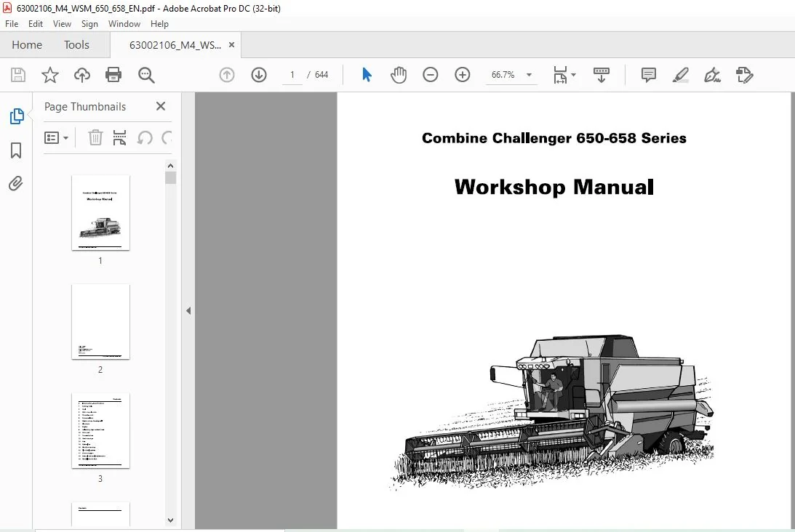Click the total page count '644'

[321, 75]
